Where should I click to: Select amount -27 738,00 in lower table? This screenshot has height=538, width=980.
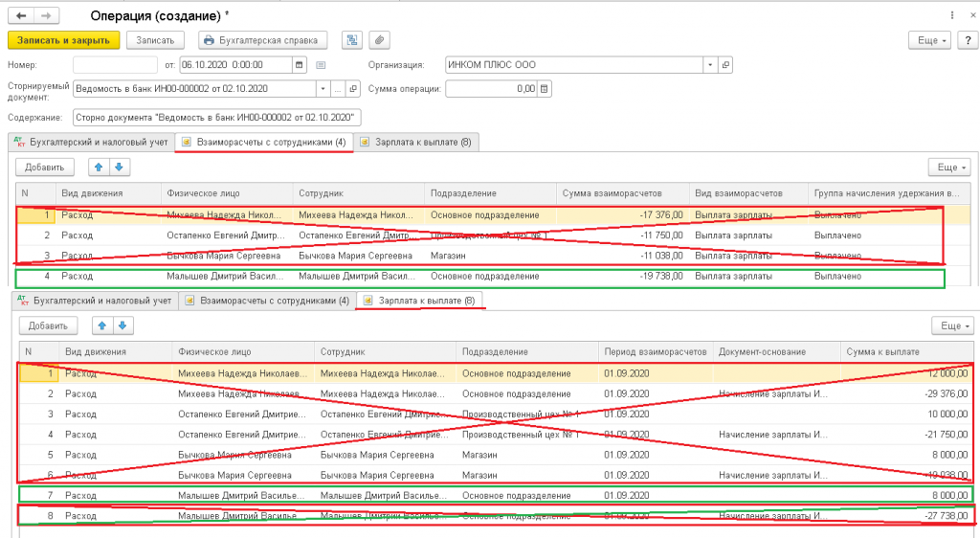(x=946, y=516)
